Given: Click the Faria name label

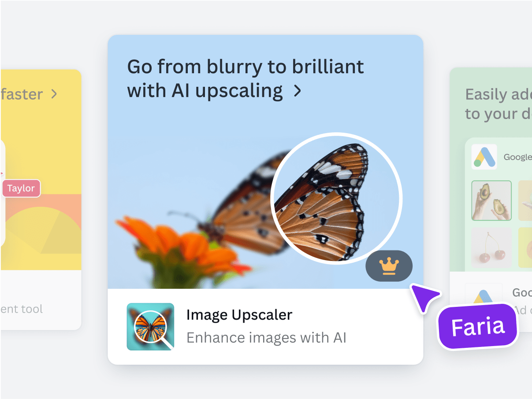Looking at the screenshot, I should (477, 325).
